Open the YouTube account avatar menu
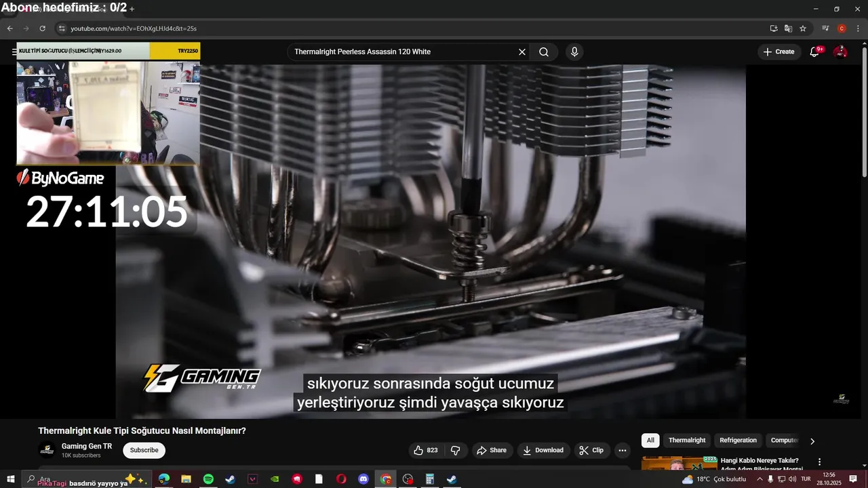The image size is (868, 488). click(840, 52)
